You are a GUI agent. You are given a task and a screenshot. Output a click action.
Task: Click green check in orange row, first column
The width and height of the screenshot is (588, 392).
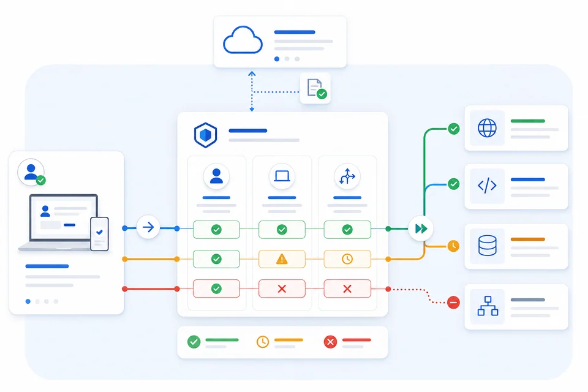pos(216,259)
